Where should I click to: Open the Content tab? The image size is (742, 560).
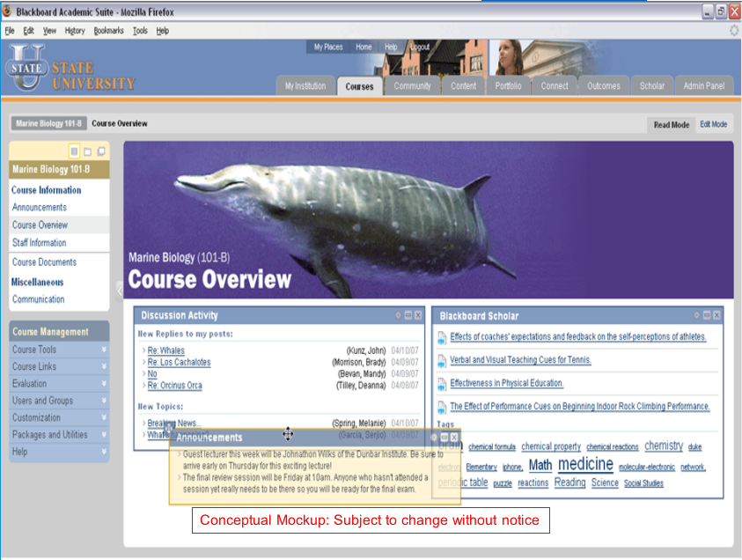[x=463, y=86]
